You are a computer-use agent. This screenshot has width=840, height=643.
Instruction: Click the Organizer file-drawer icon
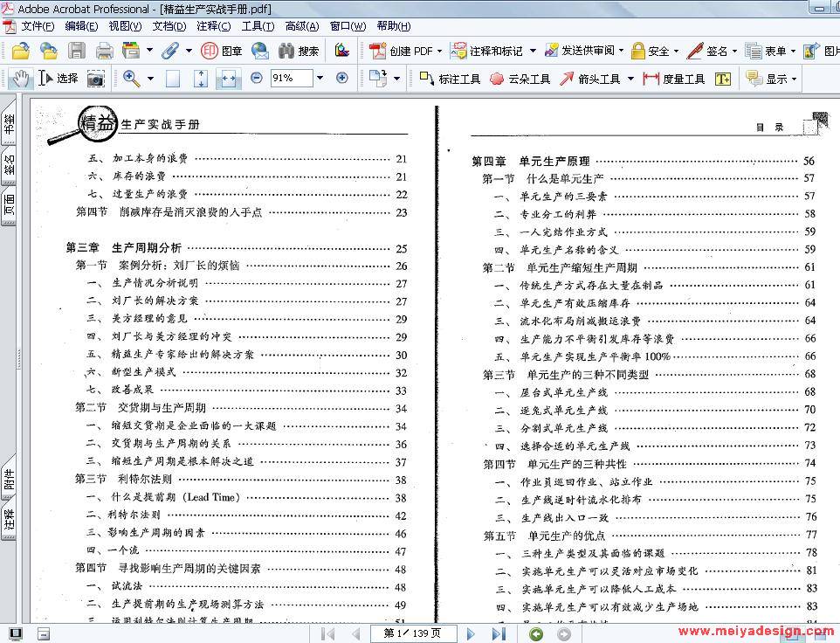click(x=131, y=51)
